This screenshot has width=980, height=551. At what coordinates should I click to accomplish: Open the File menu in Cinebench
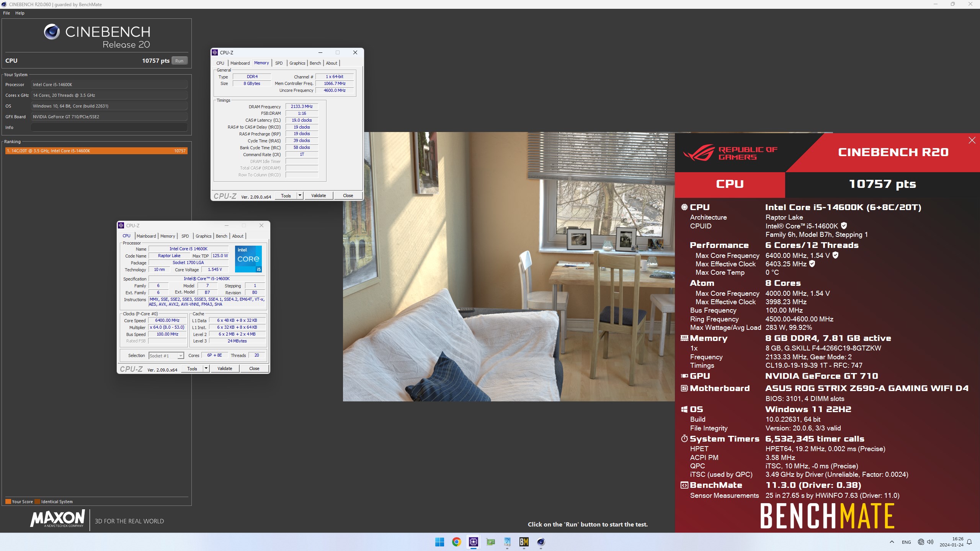(x=7, y=13)
